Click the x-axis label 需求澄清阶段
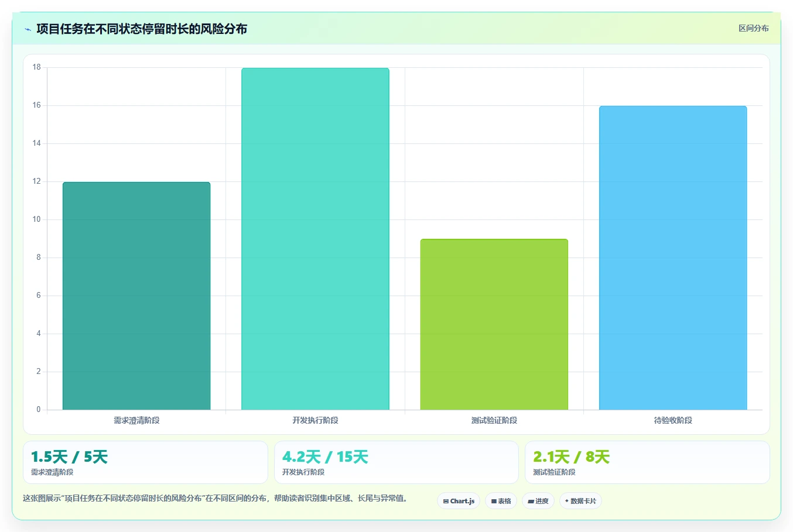The height and width of the screenshot is (532, 793). (x=136, y=420)
